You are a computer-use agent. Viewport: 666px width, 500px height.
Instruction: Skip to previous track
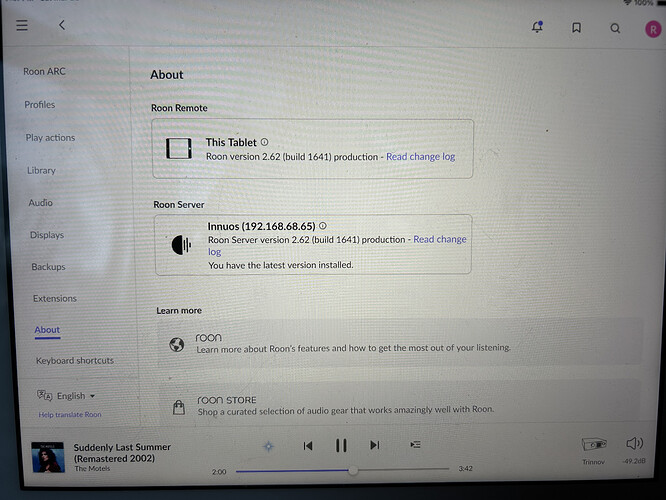coord(308,446)
